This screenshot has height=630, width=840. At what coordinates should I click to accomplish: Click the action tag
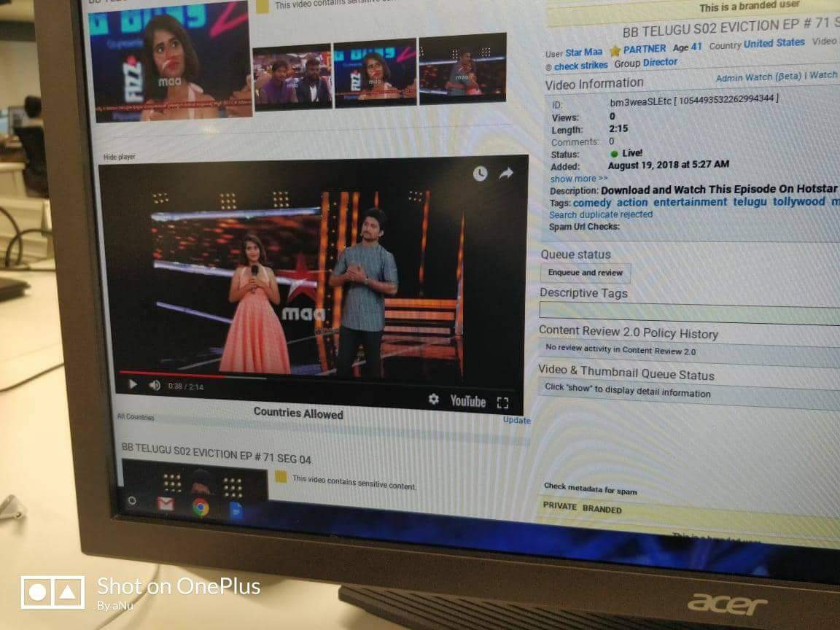[x=631, y=202]
